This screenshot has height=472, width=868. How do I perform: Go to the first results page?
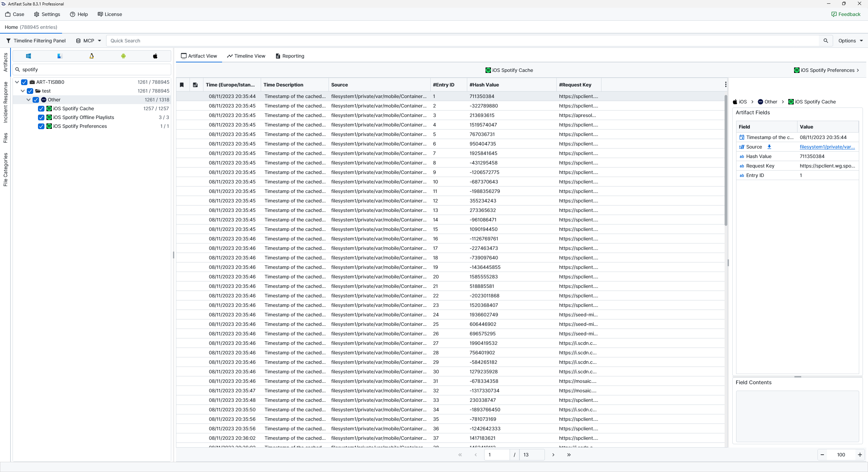460,455
